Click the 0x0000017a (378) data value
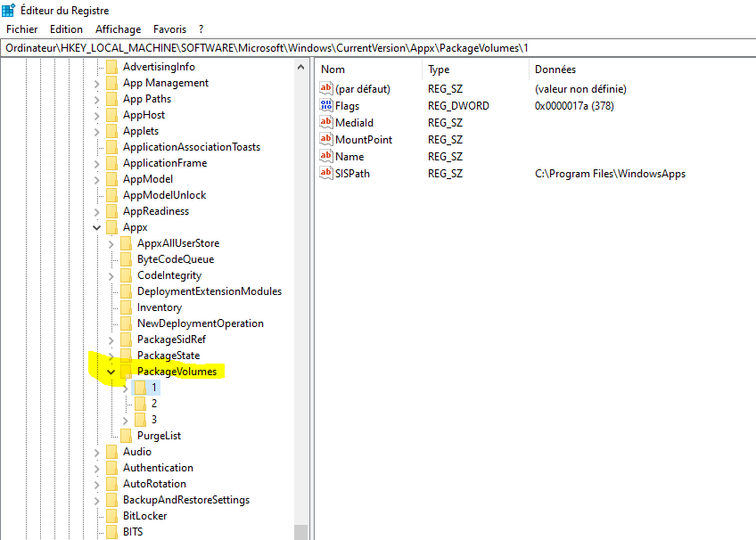The width and height of the screenshot is (756, 540). pos(574,106)
